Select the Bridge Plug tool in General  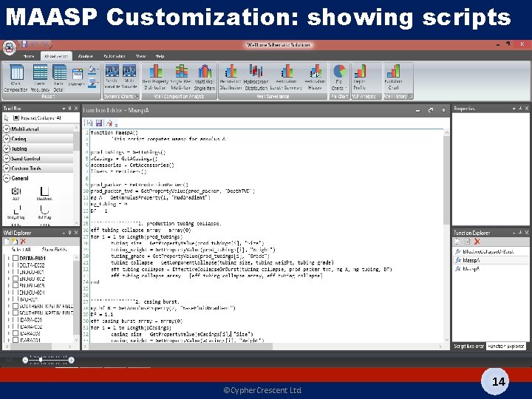pos(16,211)
